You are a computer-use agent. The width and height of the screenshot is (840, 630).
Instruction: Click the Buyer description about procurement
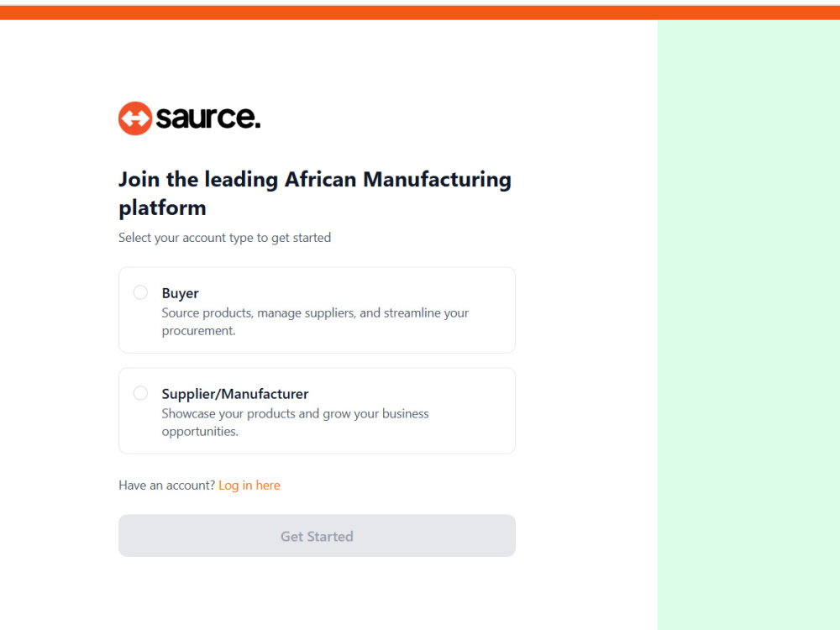tap(315, 322)
